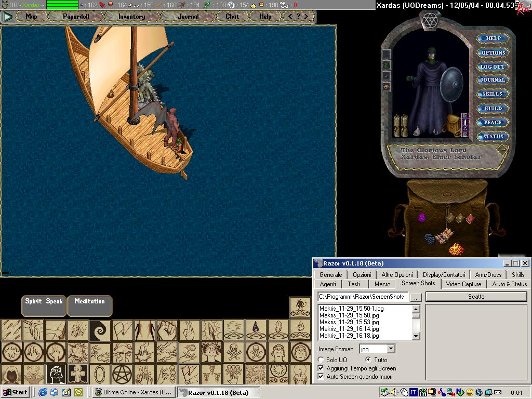
Task: Open the Map menu
Action: point(31,16)
